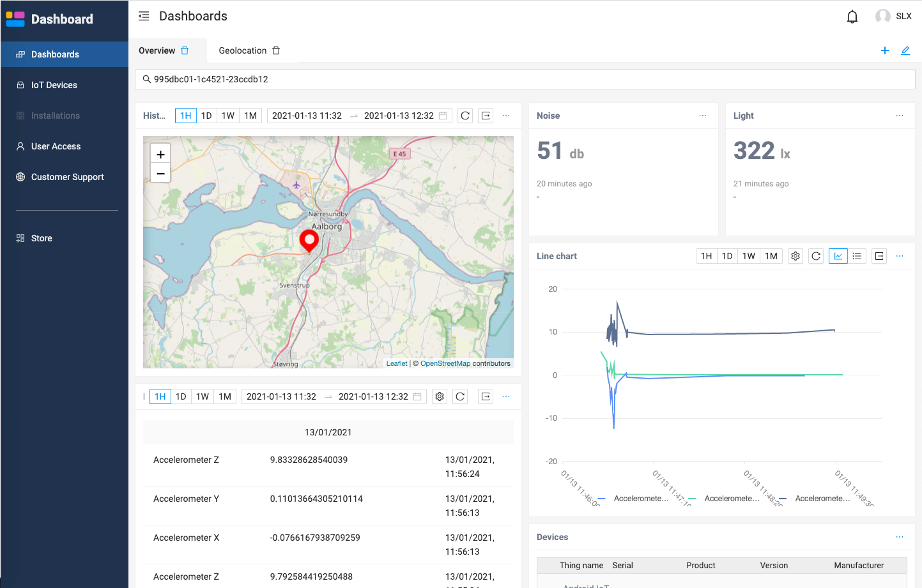Switch Line chart to graph view
This screenshot has width=922, height=588.
(x=838, y=256)
